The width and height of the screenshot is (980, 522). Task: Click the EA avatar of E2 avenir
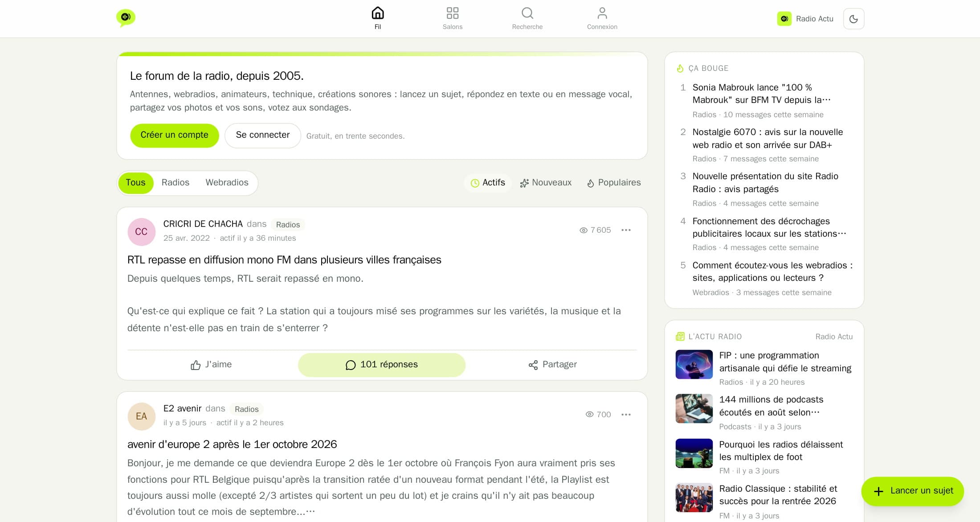[x=141, y=416]
